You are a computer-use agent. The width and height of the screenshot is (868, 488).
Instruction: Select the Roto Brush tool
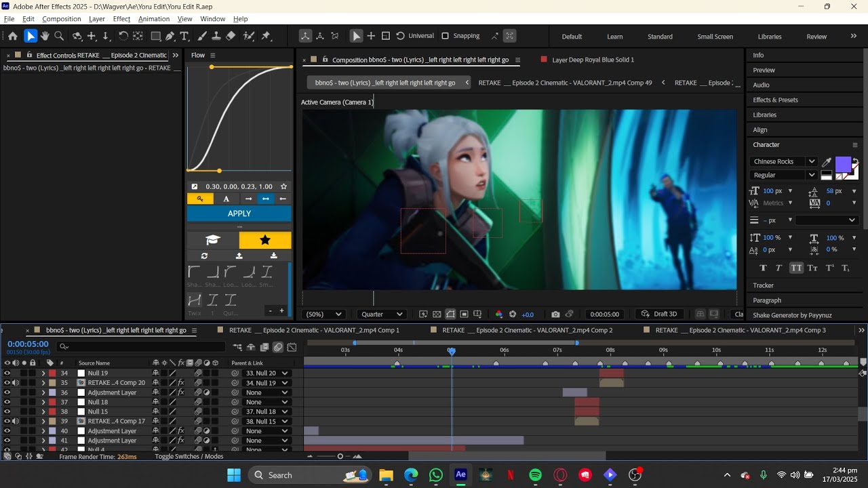tap(249, 36)
